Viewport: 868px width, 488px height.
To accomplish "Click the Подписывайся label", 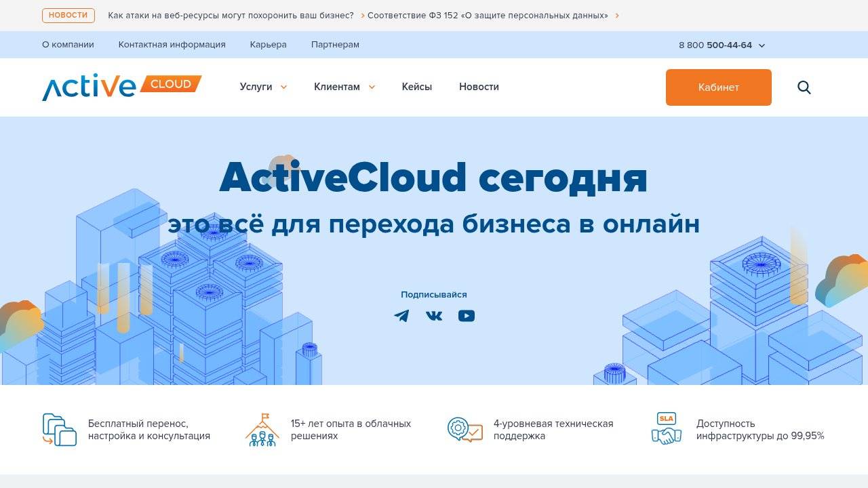I will click(434, 295).
